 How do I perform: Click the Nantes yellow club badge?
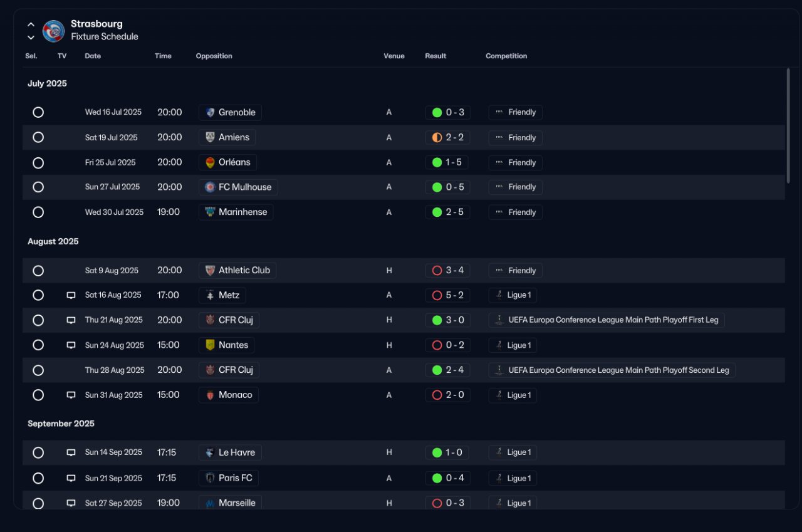pyautogui.click(x=211, y=345)
